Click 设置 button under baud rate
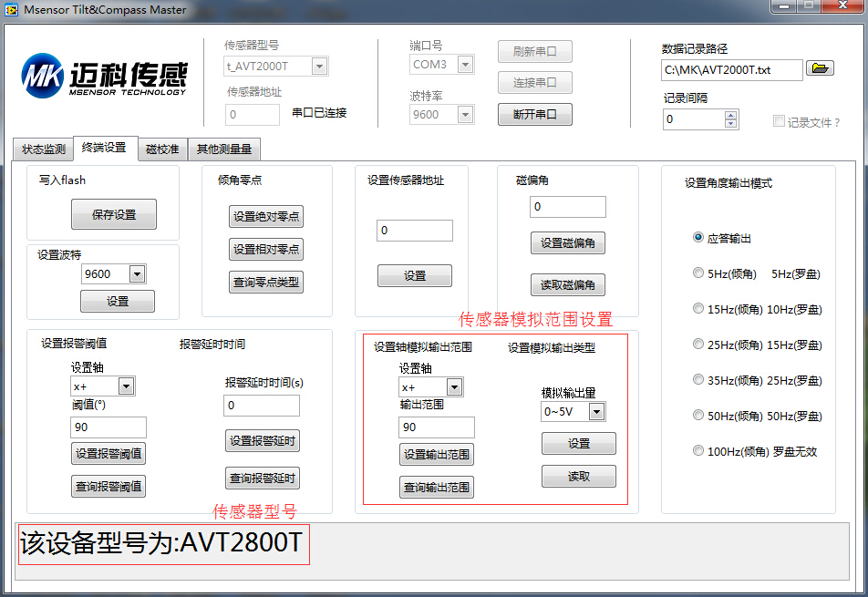868x597 pixels. pos(118,302)
